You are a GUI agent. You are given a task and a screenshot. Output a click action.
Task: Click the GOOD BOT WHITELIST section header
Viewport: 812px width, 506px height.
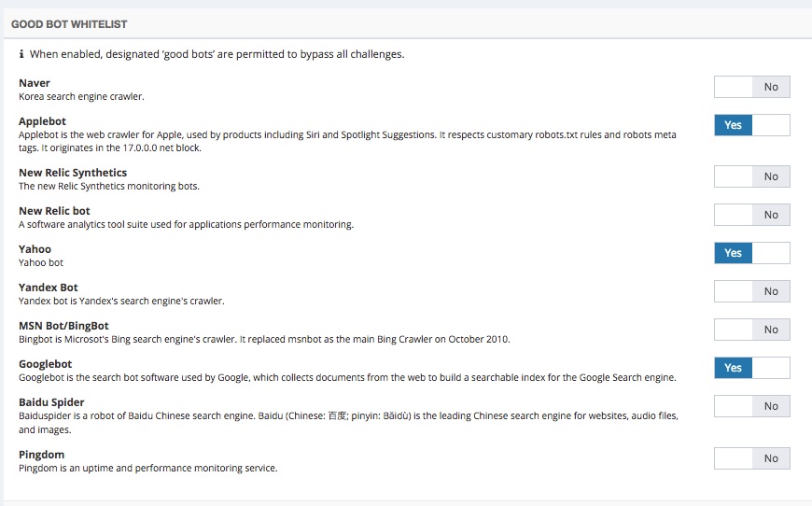69,23
